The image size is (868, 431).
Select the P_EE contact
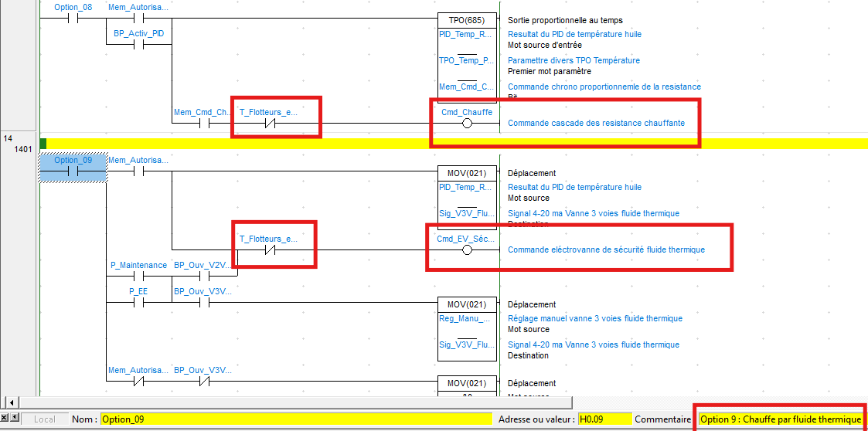click(x=139, y=303)
